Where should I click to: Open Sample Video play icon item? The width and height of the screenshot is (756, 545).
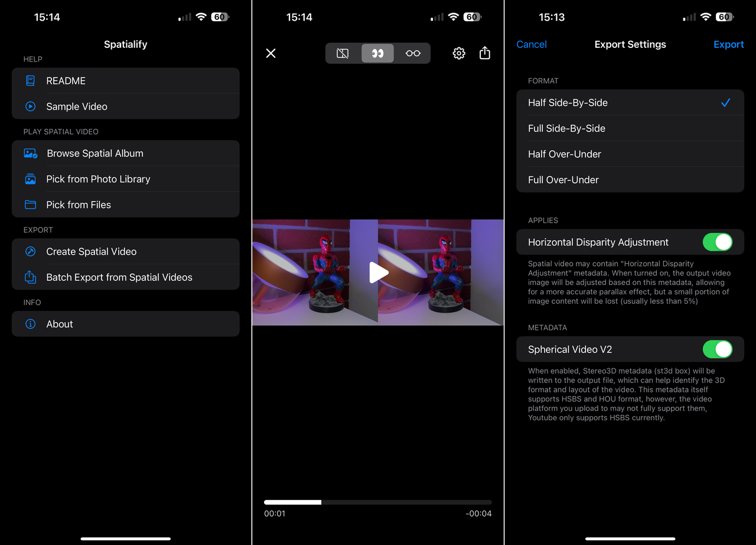[x=126, y=106]
